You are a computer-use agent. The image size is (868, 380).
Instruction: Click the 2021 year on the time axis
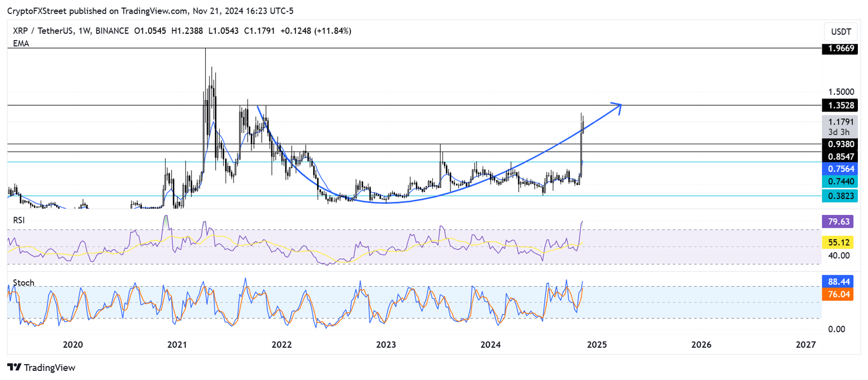coord(177,344)
